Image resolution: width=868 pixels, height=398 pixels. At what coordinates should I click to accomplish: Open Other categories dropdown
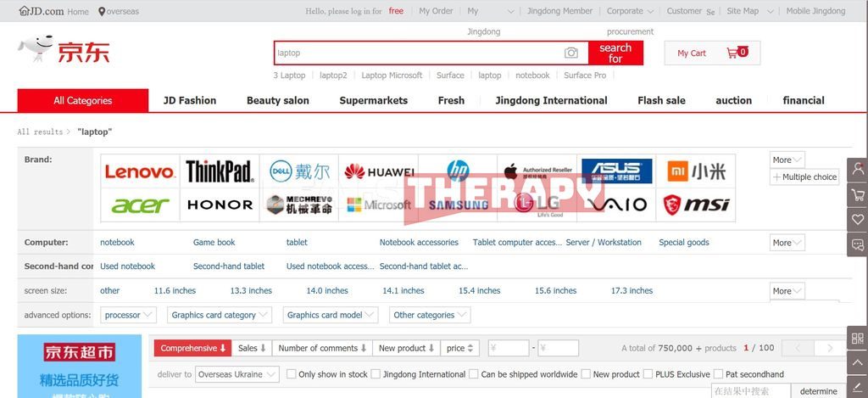(430, 315)
